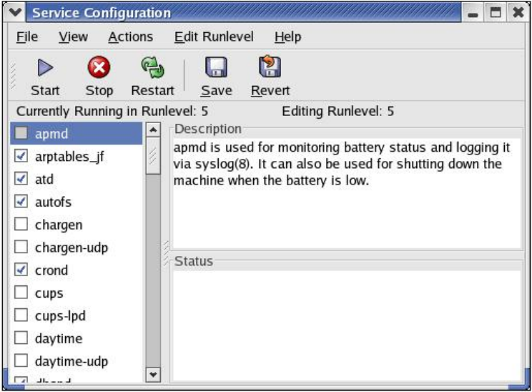Click the service list scrollbar thumb
Screen dimensions: 532x392
(152, 158)
